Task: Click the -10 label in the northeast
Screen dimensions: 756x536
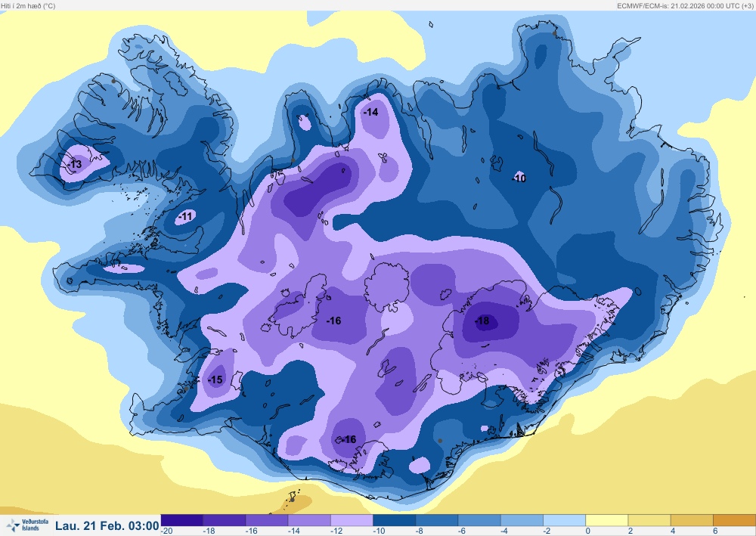Action: [519, 178]
